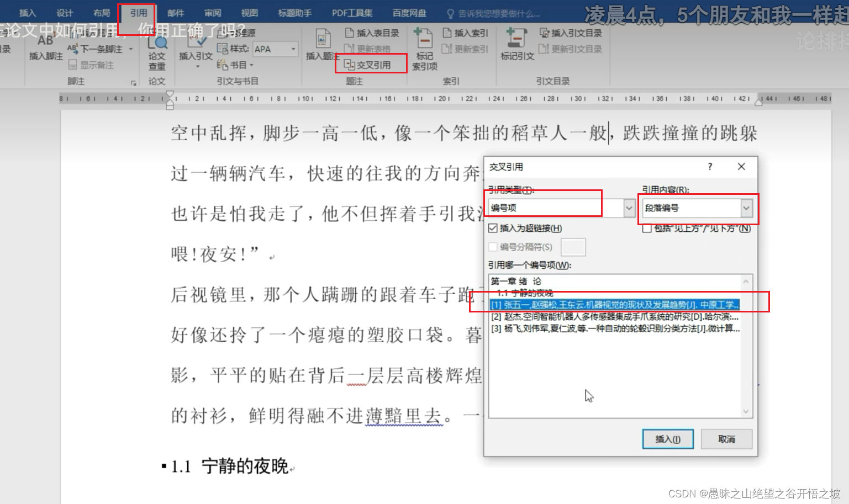
Task: Click Update Table (更新表格) item
Action: tap(367, 49)
